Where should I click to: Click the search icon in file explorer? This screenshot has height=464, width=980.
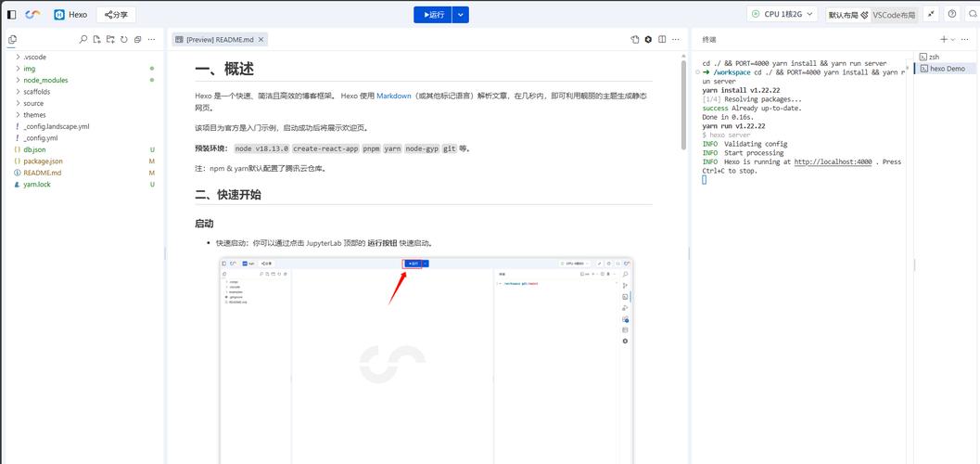click(83, 40)
